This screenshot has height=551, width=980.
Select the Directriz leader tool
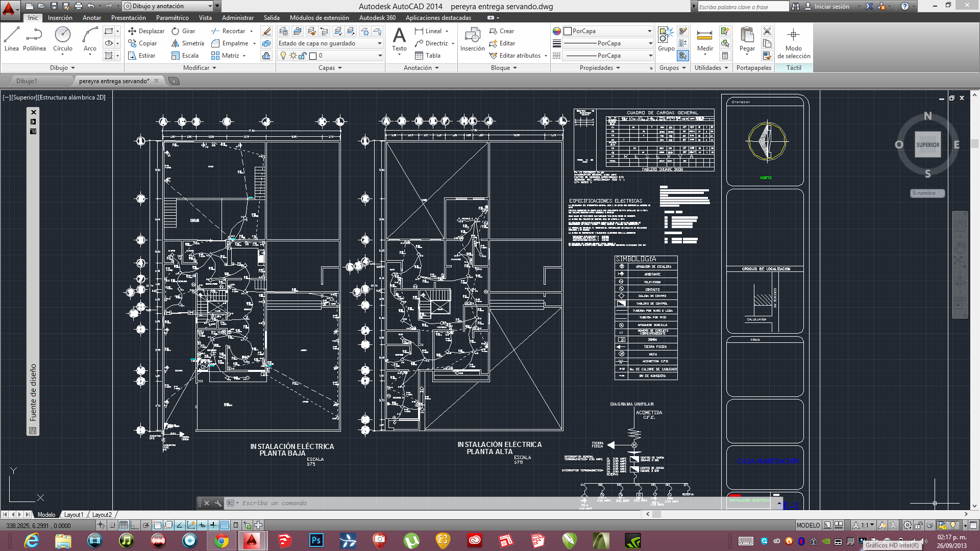[x=431, y=43]
